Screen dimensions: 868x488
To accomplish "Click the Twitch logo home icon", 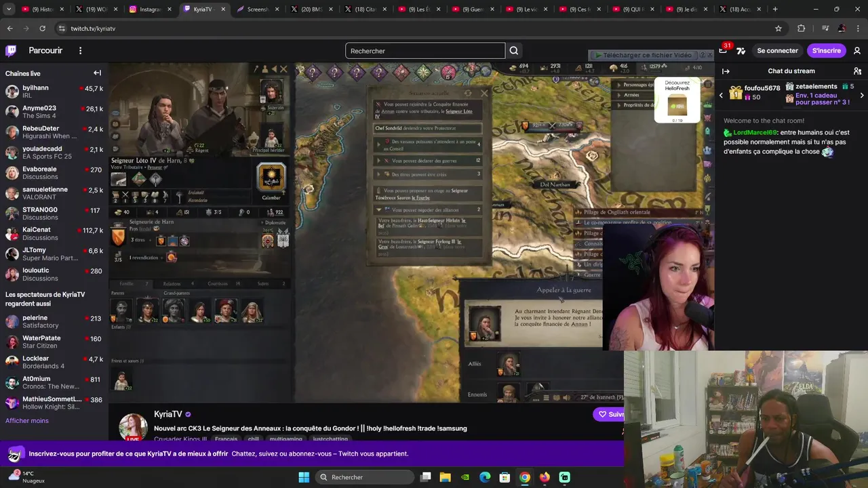I will tap(11, 51).
